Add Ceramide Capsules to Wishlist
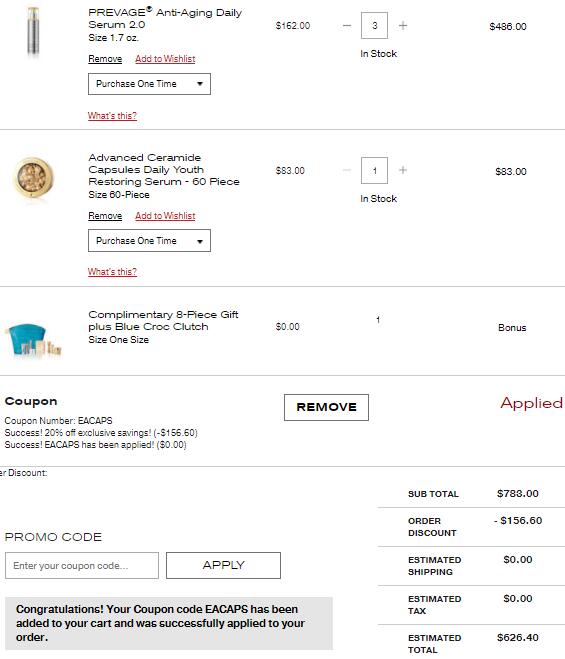 pos(165,216)
